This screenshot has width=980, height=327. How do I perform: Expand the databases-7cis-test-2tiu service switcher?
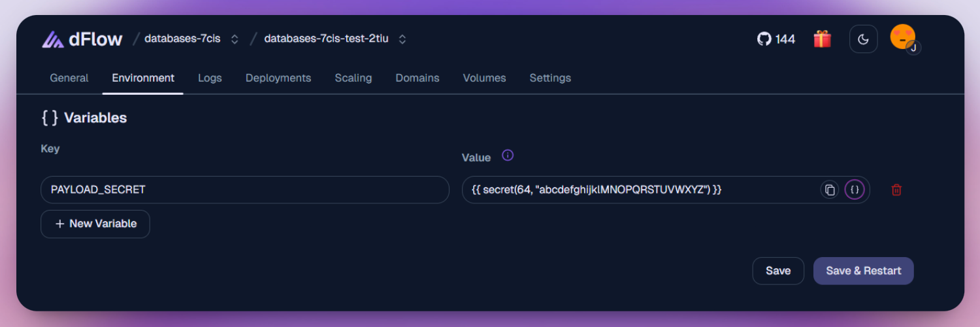point(402,39)
